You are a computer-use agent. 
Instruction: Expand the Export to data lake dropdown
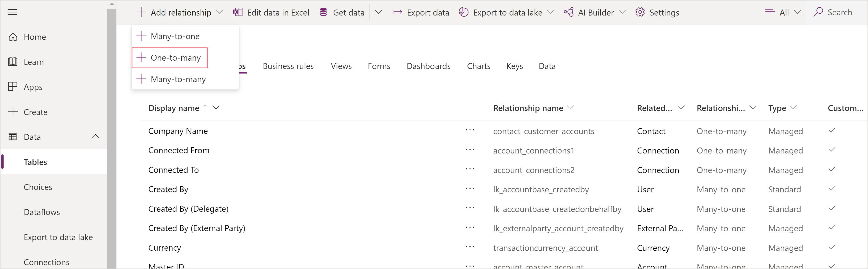coord(551,12)
